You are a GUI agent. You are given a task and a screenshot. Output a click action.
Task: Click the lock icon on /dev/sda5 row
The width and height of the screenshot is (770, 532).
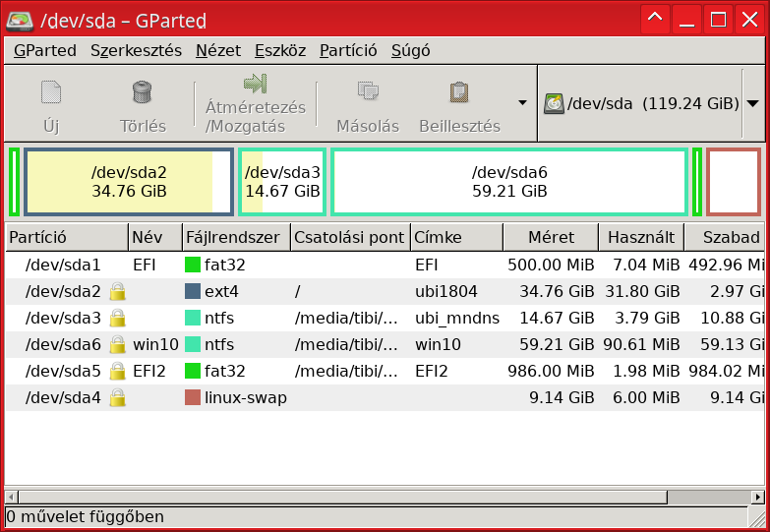tap(117, 371)
